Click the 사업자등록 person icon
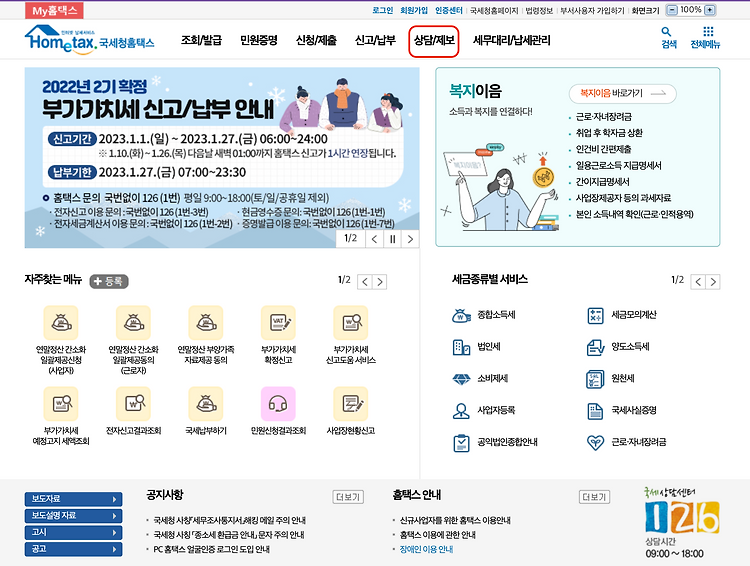The width and height of the screenshot is (750, 566). (x=461, y=411)
